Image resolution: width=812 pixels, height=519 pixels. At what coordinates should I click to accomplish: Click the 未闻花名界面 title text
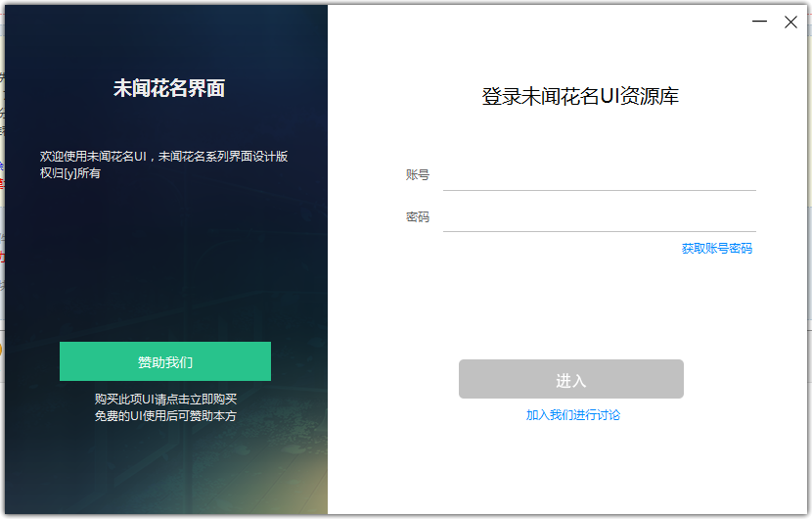pos(168,88)
